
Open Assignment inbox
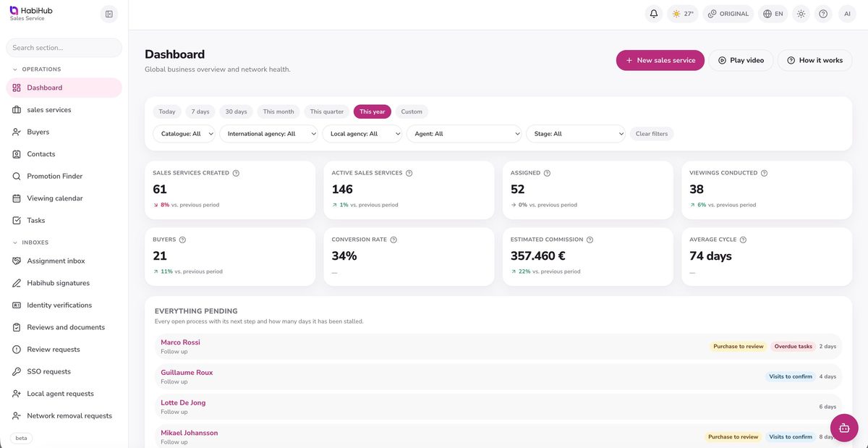[x=64, y=261]
